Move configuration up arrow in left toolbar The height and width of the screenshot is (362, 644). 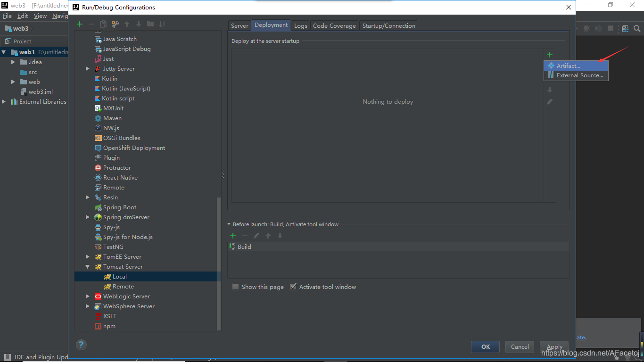[127, 24]
